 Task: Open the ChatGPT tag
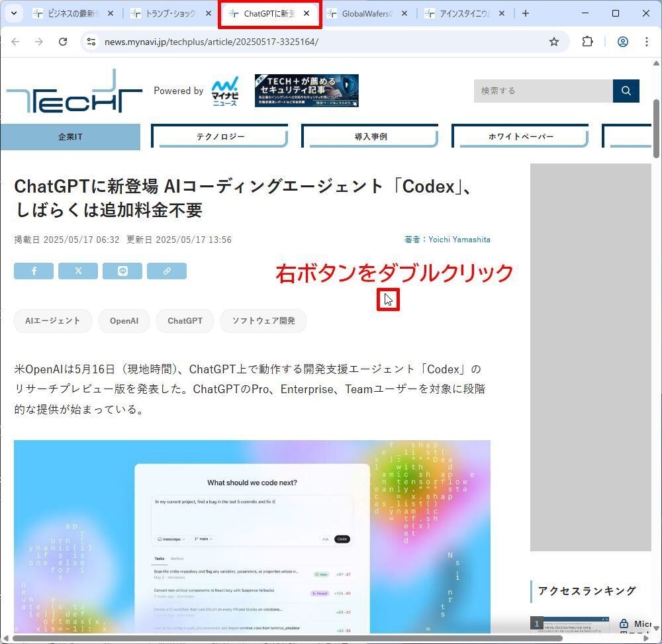185,321
